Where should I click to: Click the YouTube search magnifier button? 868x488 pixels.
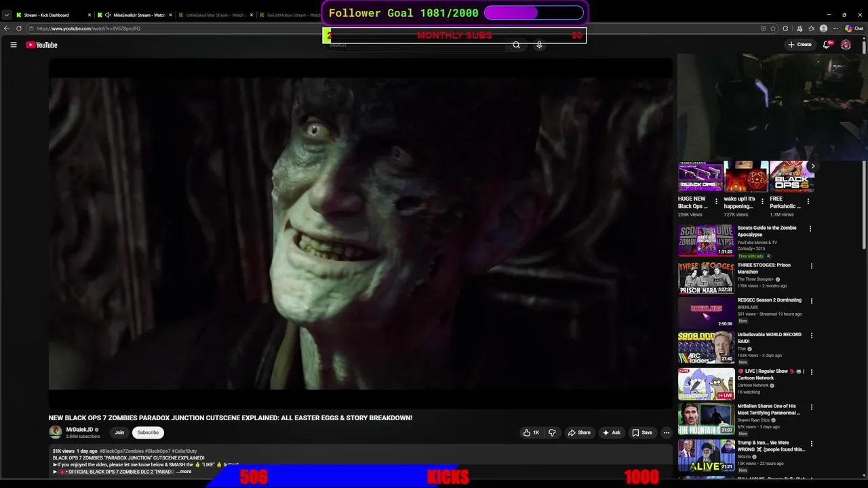point(516,45)
